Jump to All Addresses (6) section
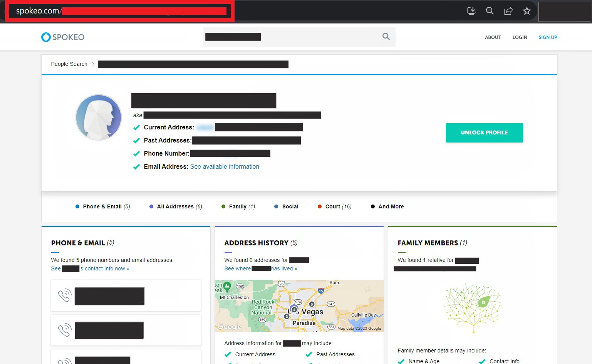The image size is (592, 364). pyautogui.click(x=176, y=206)
